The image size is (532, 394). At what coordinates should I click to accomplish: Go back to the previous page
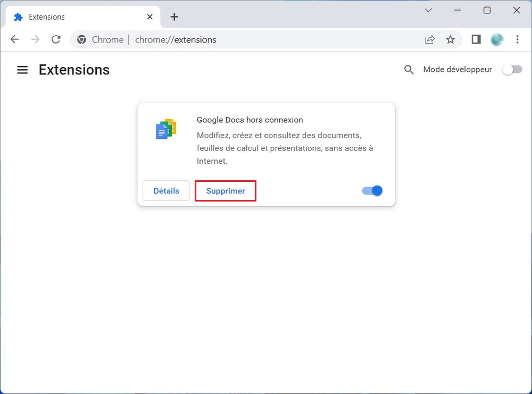14,40
